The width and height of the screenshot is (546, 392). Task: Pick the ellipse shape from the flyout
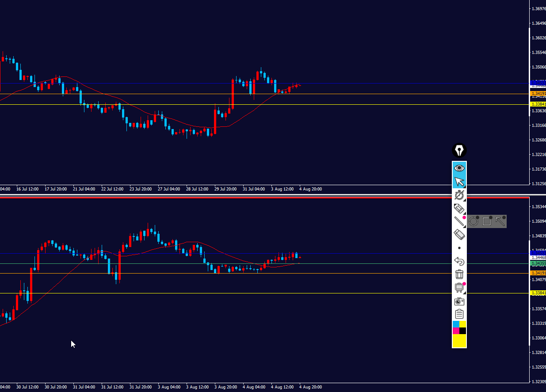(473, 221)
